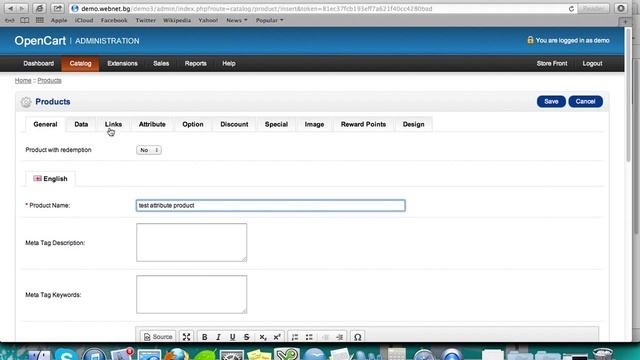Open the Sales menu
This screenshot has width=640, height=360.
(161, 64)
